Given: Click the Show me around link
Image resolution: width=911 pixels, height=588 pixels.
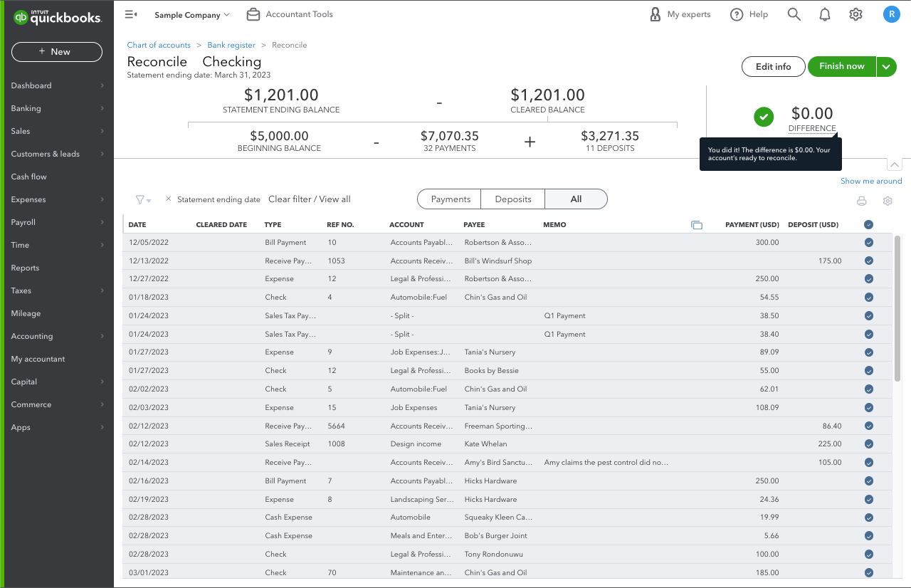Looking at the screenshot, I should [871, 181].
